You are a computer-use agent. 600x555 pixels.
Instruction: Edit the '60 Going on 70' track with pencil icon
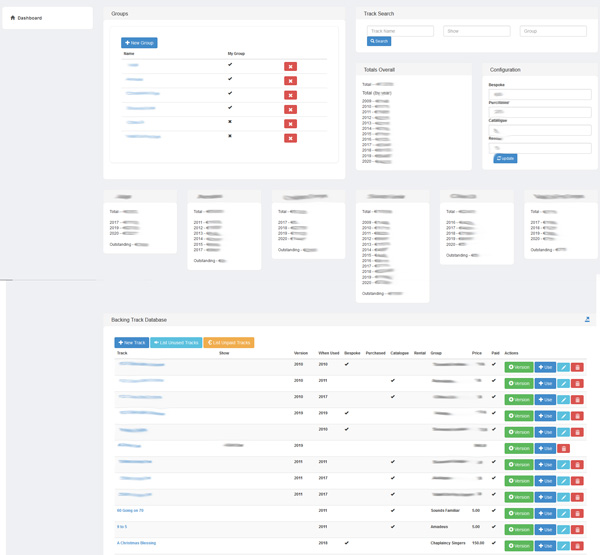click(563, 514)
